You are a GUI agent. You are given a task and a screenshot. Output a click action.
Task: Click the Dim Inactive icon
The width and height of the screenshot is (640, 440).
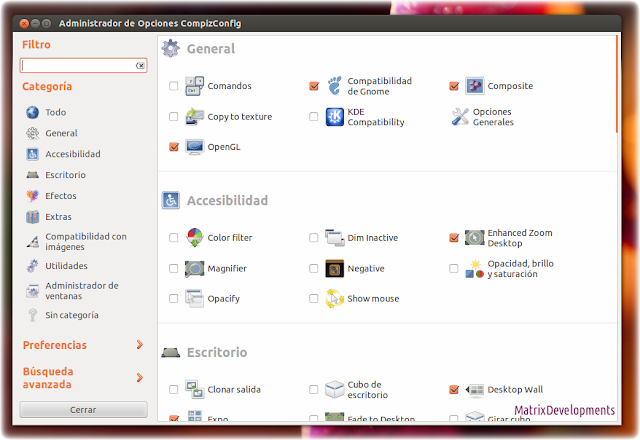[335, 238]
